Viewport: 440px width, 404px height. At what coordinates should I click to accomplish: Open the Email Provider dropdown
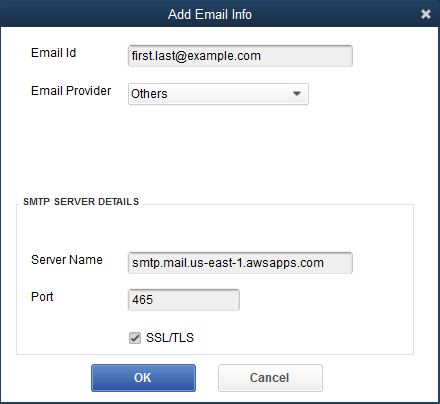pos(218,94)
